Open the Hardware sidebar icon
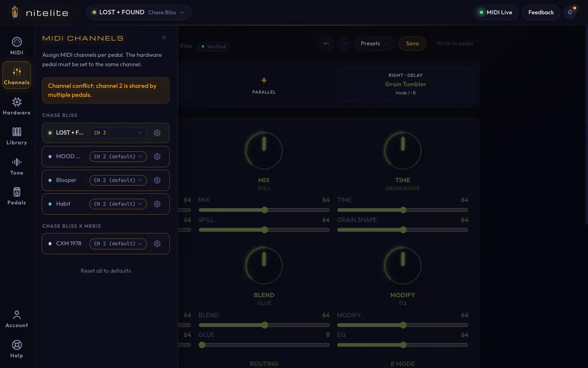588x368 pixels. [17, 106]
